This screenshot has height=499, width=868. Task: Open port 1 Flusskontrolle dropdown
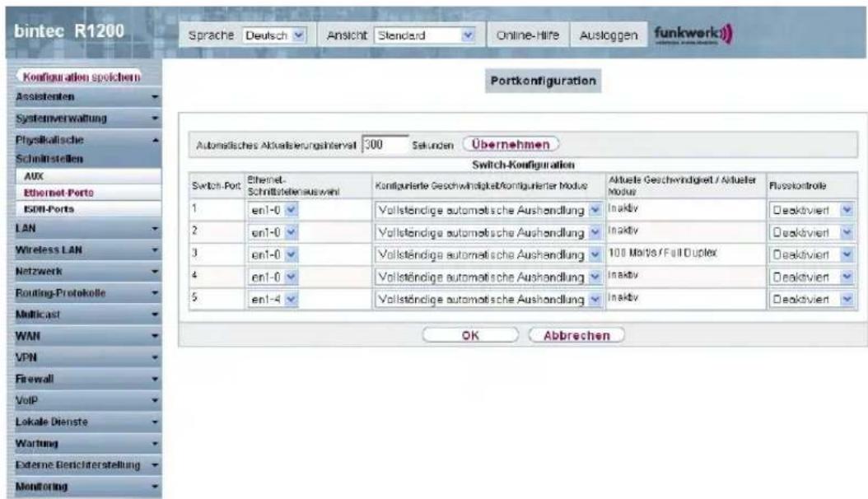coord(812,210)
